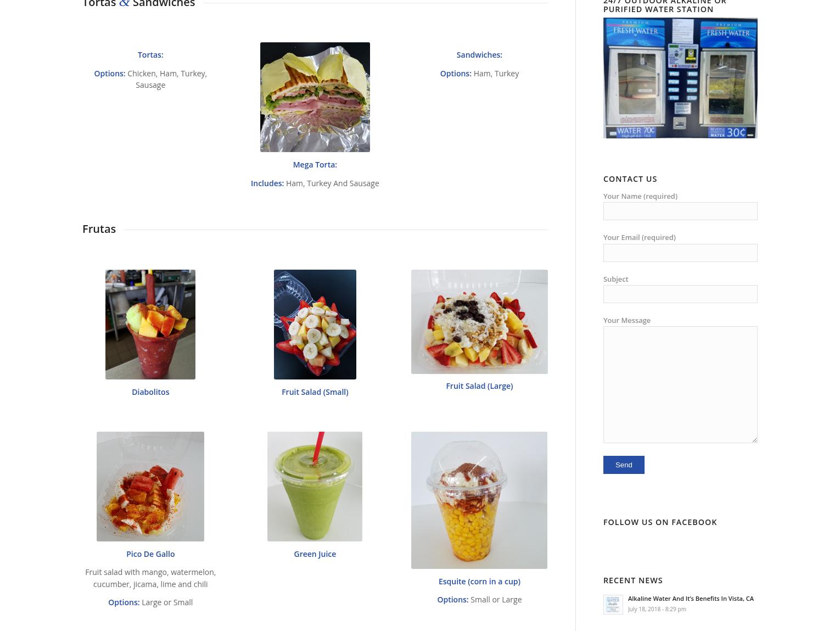
Task: Open the Diabolitos cup photo
Action: pos(150,325)
